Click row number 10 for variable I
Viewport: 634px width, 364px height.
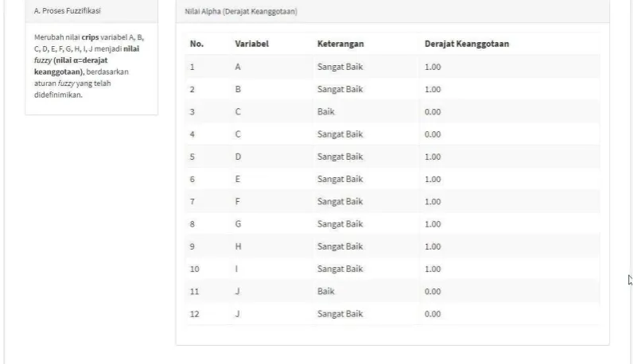pos(194,269)
